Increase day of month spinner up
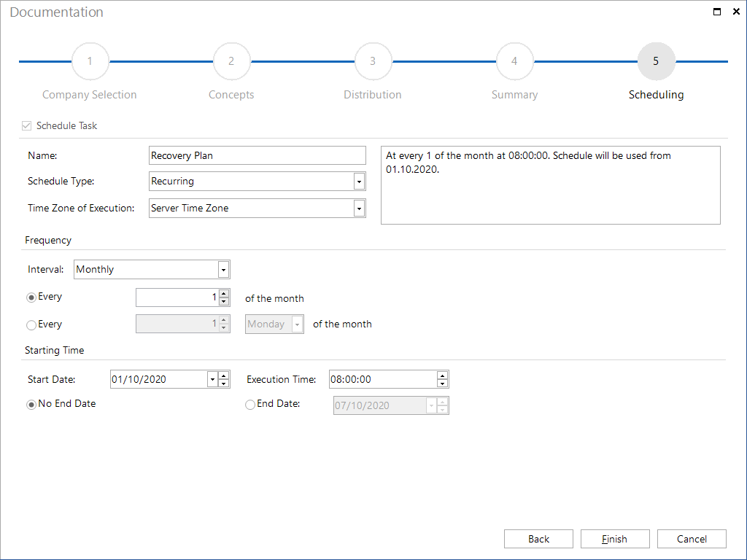 [x=224, y=294]
